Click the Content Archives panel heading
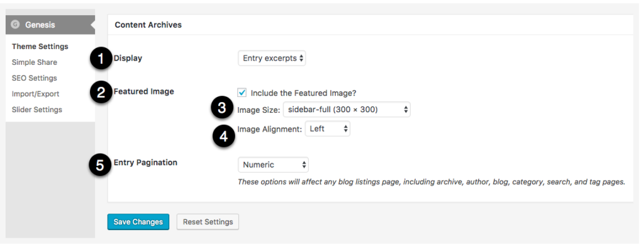The width and height of the screenshot is (644, 247). [148, 25]
